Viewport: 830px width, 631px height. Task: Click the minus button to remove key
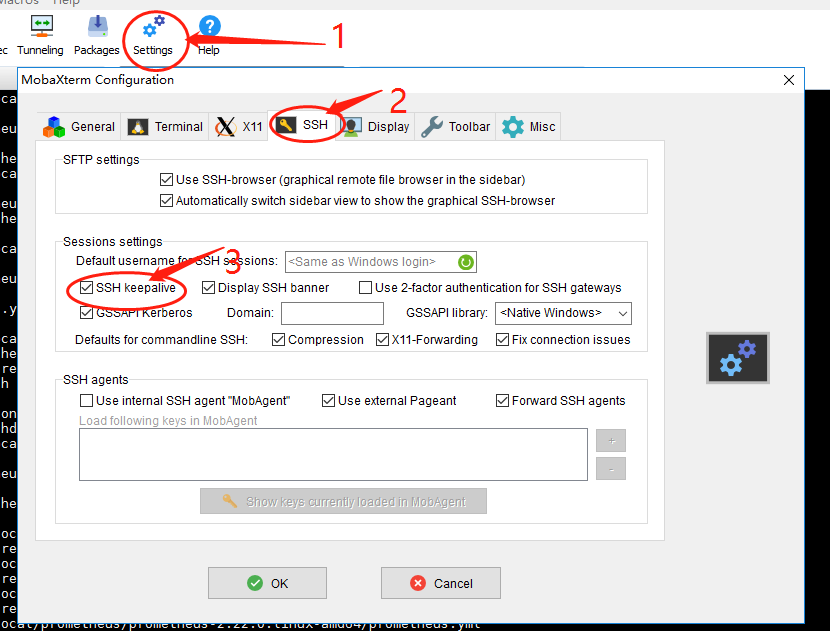[611, 469]
